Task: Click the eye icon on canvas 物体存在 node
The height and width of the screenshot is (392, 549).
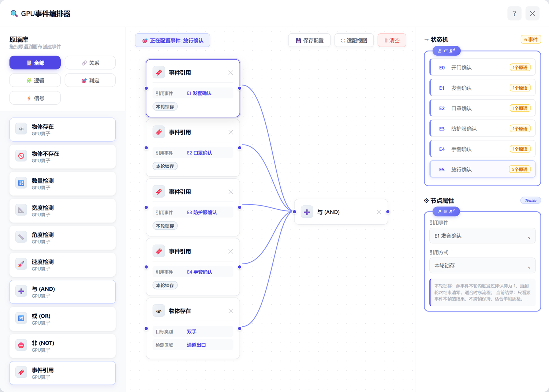Action: [159, 311]
